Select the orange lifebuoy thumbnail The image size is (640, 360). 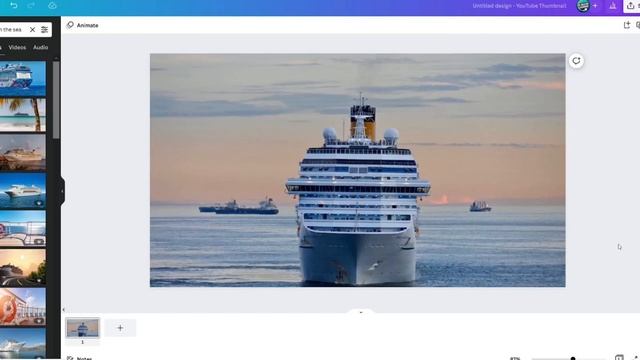tap(23, 307)
